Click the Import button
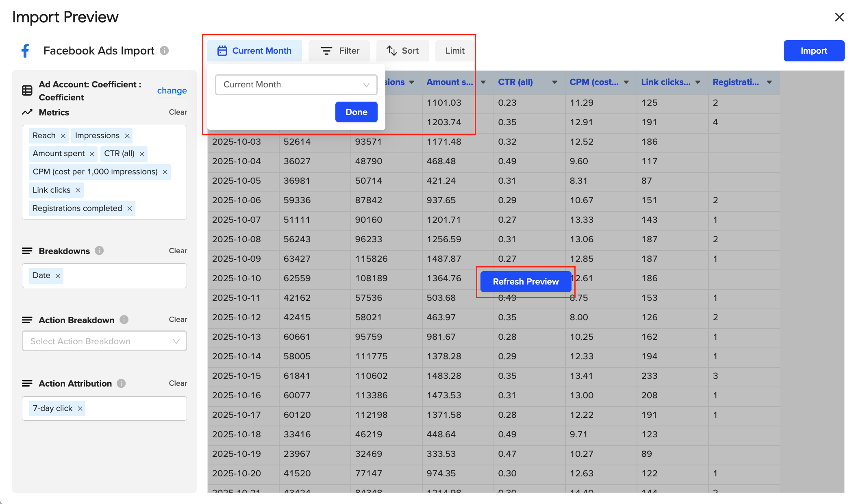This screenshot has height=504, width=852. [813, 50]
